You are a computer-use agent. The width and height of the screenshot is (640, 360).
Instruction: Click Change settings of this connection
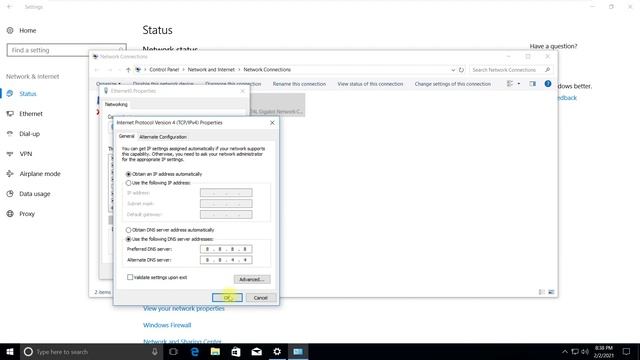pos(453,84)
